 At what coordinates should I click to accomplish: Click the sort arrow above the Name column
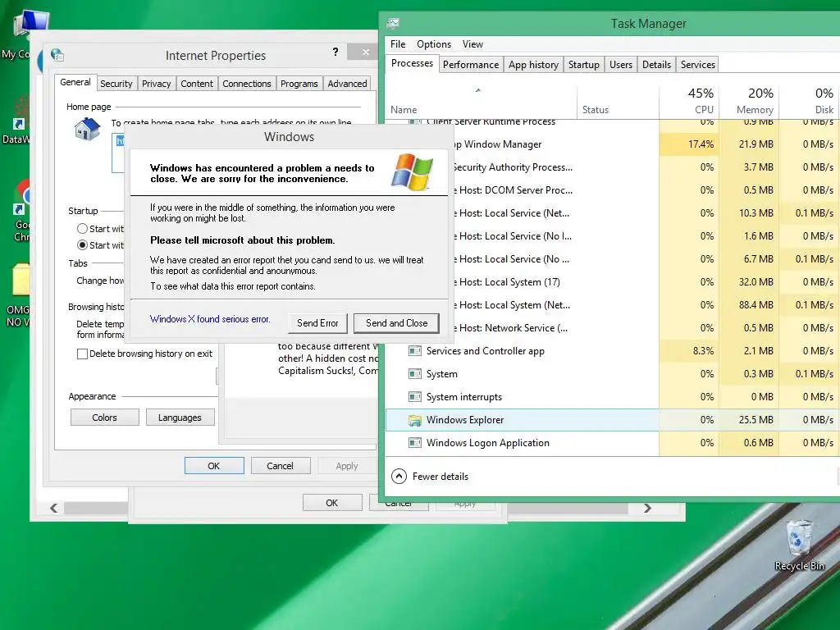click(x=478, y=90)
